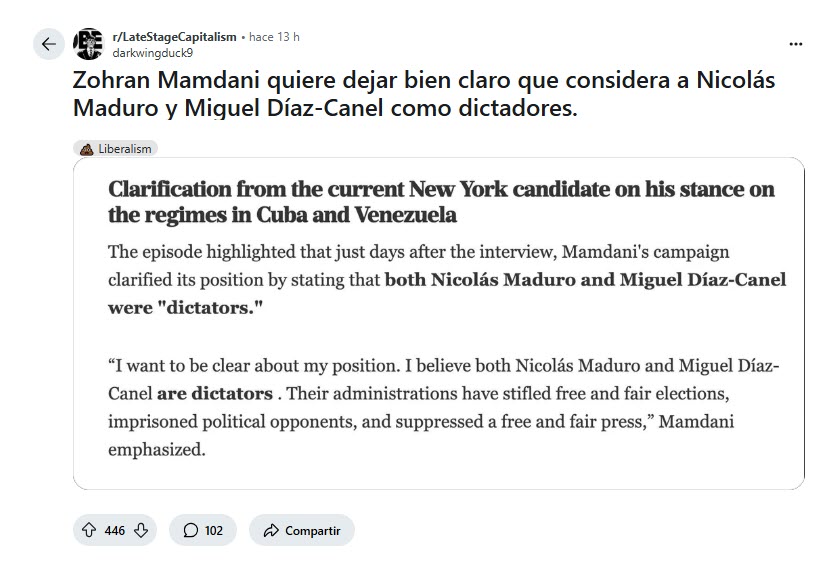
Task: Click the paragraph starting 'The episode highlighted'
Action: coord(446,279)
